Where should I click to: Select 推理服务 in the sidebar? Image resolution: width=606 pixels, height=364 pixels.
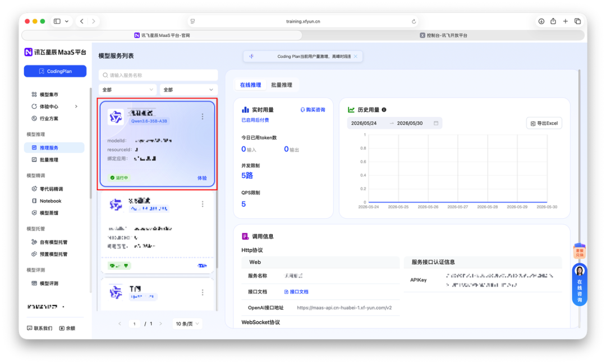click(54, 148)
